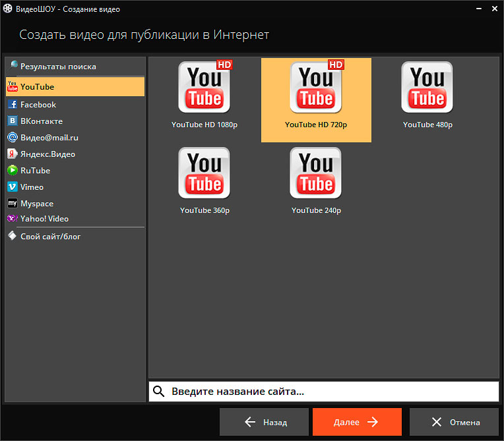This screenshot has height=441, width=504.
Task: Choose the Yahoo! Video category
Action: (x=75, y=219)
